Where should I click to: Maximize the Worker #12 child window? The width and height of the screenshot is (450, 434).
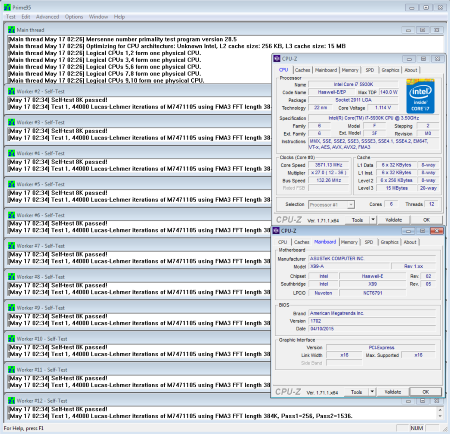422,401
